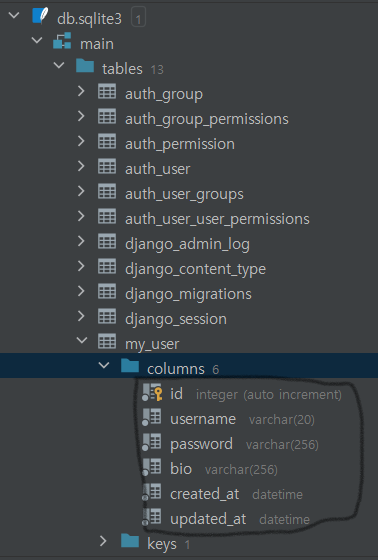Click the schema icon next to main
This screenshot has height=560, width=378.
tap(62, 41)
